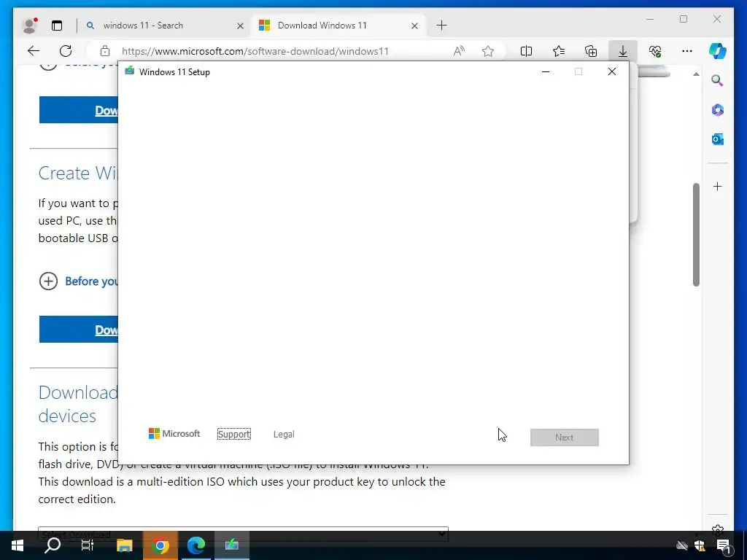Screen dimensions: 747x560
Task: Add a sidebar app with plus icon
Action: (x=718, y=186)
